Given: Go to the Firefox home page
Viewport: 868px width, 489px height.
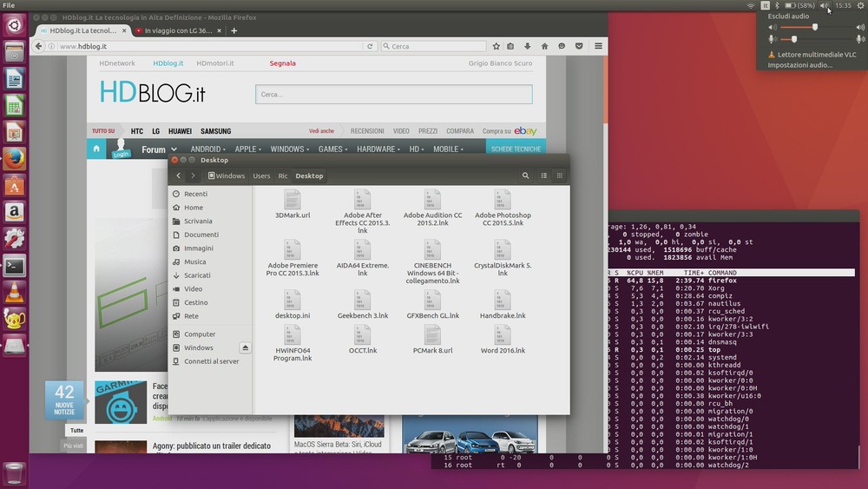Looking at the screenshot, I should [x=545, y=46].
